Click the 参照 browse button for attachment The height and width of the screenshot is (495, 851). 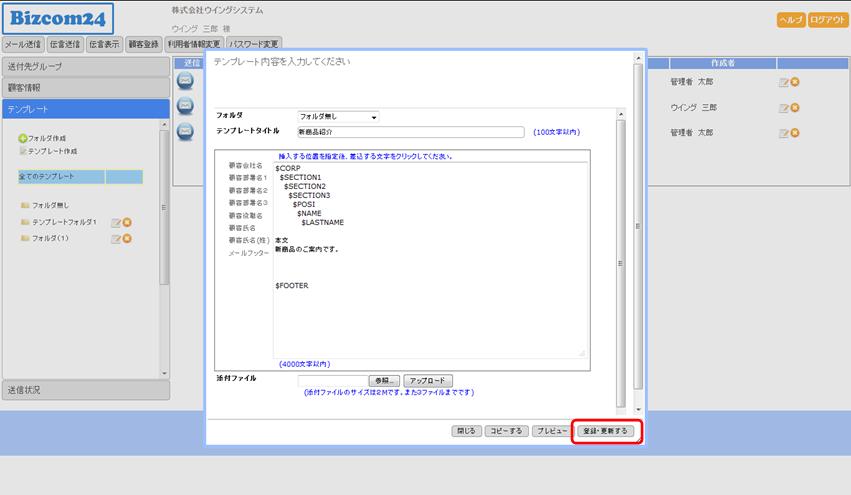384,381
